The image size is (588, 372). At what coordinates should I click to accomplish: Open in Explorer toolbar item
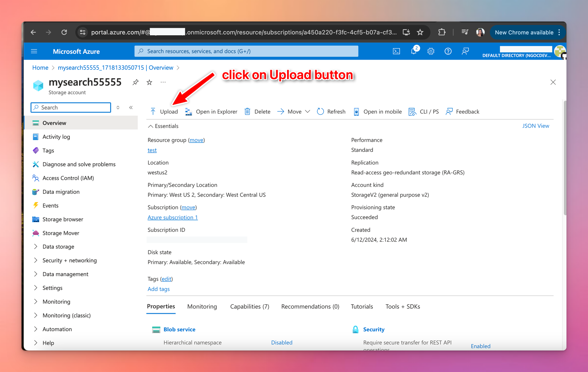(x=211, y=112)
